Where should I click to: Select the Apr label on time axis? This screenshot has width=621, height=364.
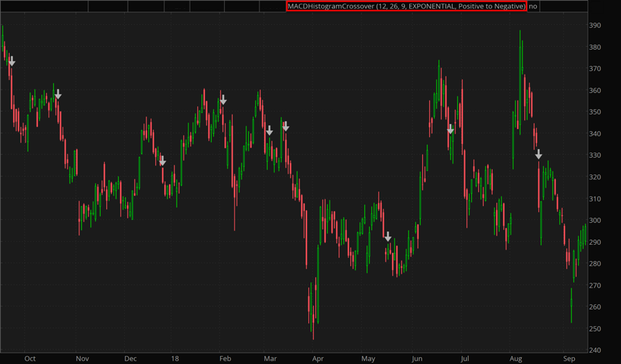[x=318, y=358]
